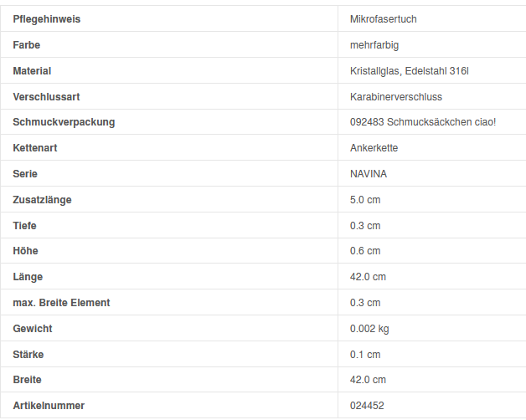The width and height of the screenshot is (526, 420).
Task: Click the Ankerkette value
Action: (374, 148)
